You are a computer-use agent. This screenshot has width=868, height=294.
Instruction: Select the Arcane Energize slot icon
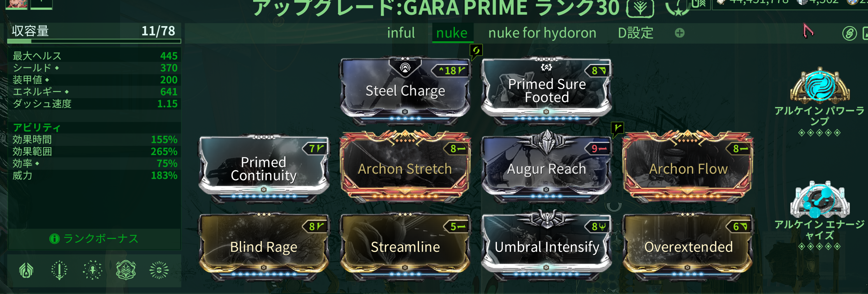820,200
